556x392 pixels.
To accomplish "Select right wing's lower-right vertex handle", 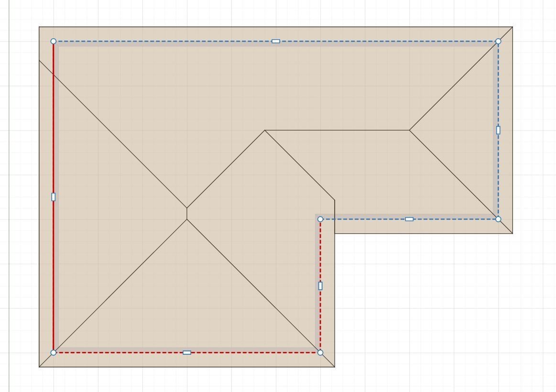I will coord(498,219).
